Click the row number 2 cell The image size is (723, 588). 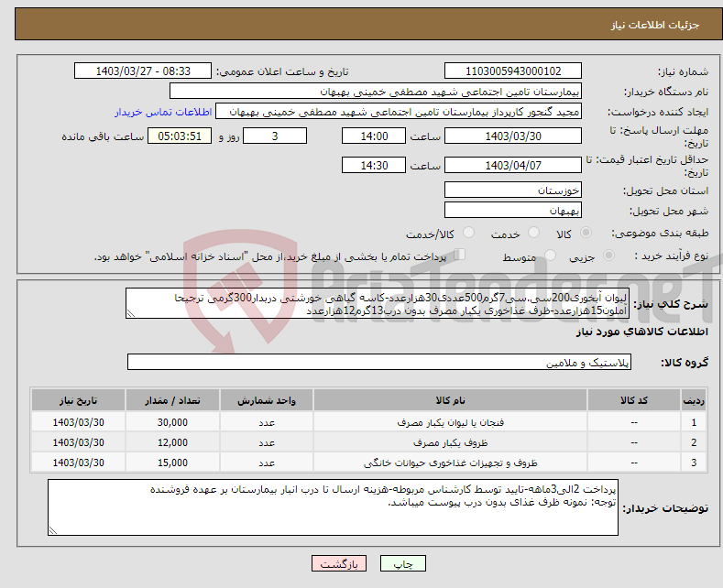pos(694,442)
